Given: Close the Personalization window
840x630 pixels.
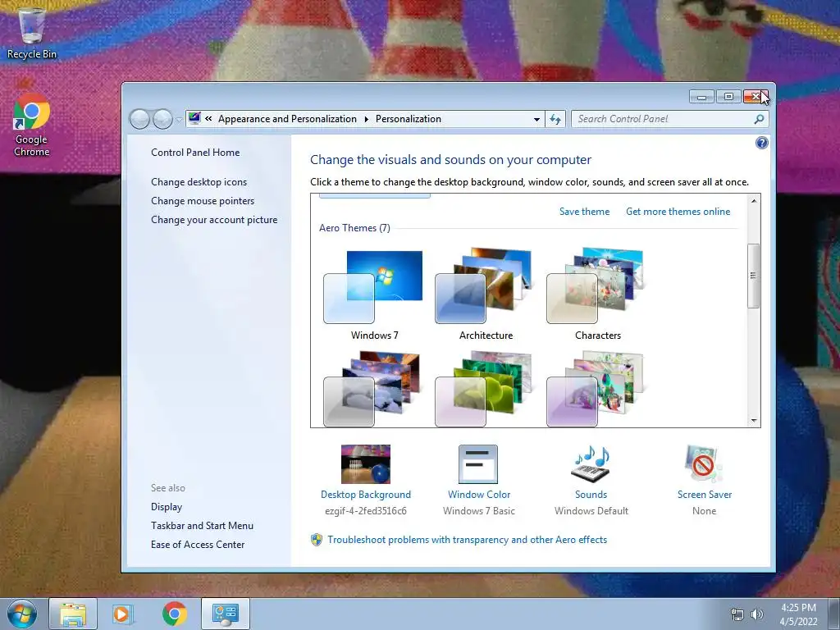Looking at the screenshot, I should click(756, 97).
